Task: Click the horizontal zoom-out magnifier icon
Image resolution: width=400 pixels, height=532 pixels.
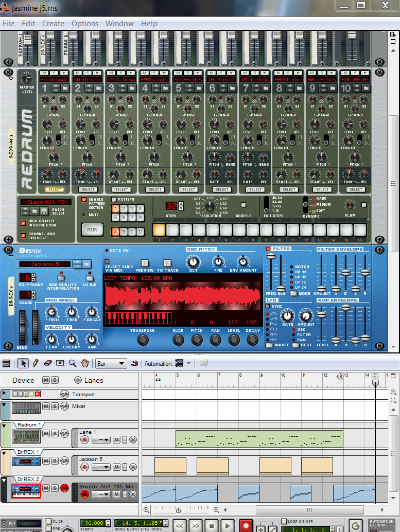Action: [x=216, y=510]
